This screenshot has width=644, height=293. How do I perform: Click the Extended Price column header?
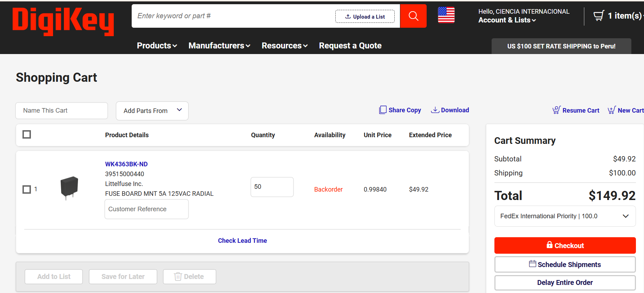[x=431, y=135]
